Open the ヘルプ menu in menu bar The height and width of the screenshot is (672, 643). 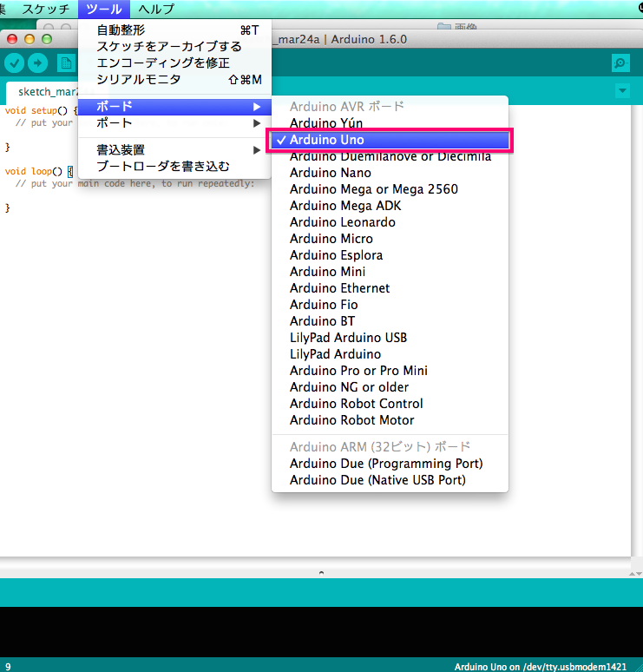tap(156, 9)
